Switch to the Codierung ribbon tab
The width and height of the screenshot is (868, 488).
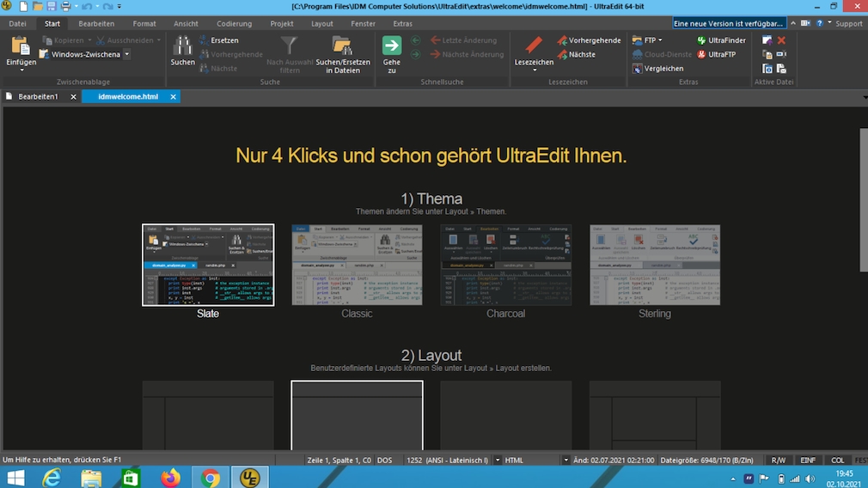234,24
